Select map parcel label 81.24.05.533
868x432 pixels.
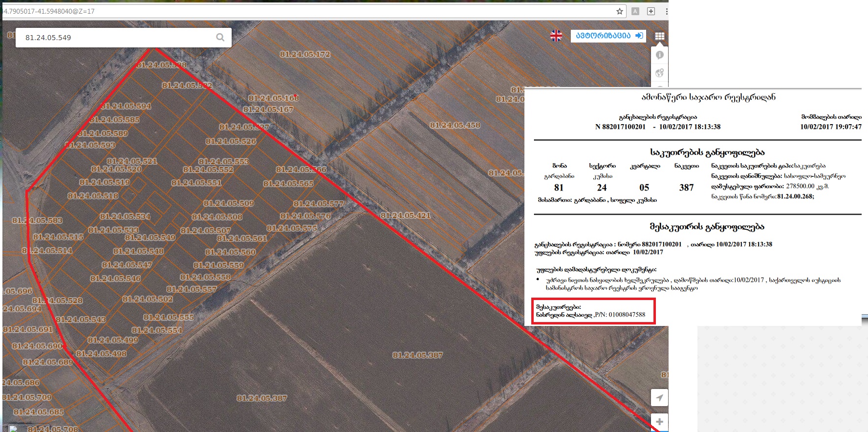tap(113, 230)
